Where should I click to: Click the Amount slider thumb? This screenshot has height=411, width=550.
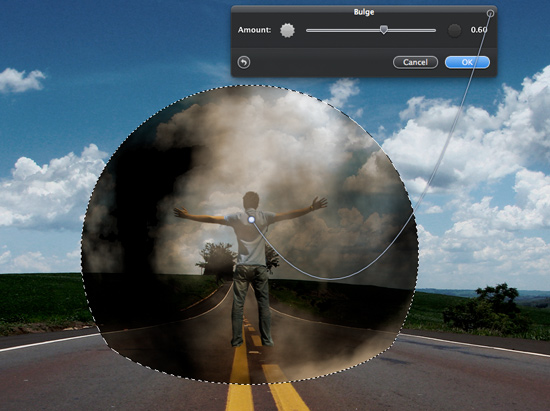coord(384,30)
